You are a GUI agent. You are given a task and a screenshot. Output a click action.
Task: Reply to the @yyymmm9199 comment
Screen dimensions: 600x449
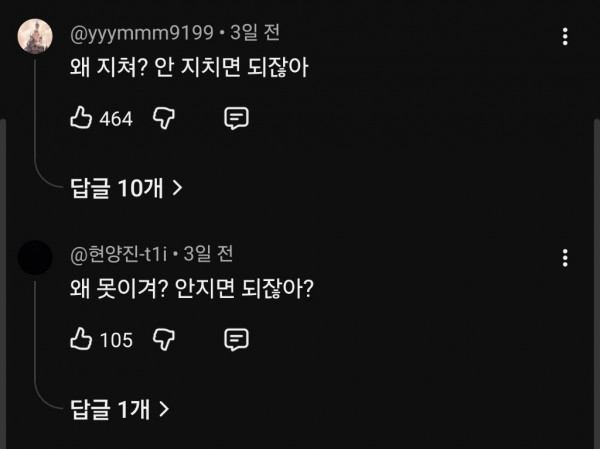pyautogui.click(x=236, y=119)
